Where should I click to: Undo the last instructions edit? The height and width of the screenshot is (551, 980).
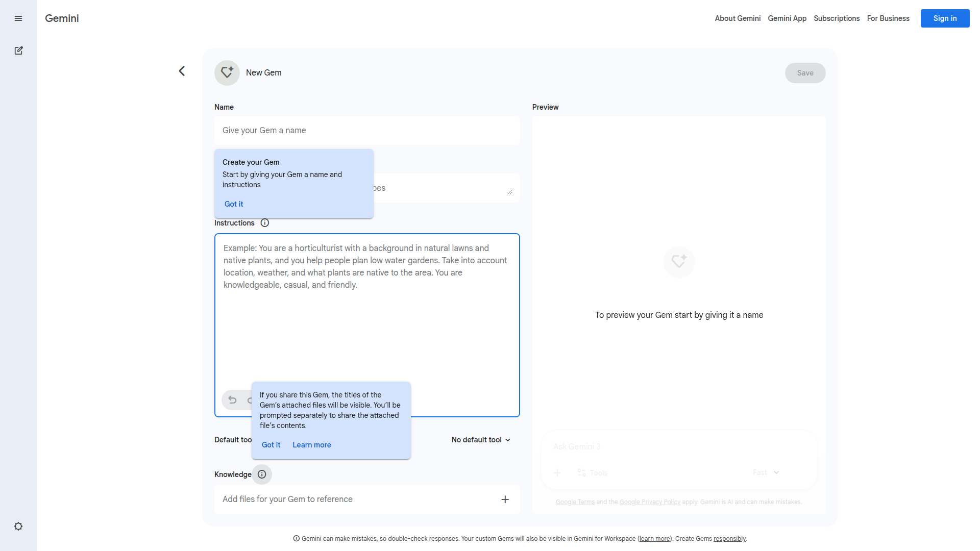click(233, 400)
